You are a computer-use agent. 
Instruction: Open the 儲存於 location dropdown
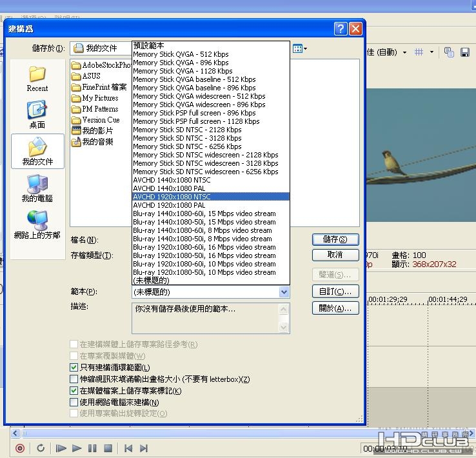[x=101, y=48]
